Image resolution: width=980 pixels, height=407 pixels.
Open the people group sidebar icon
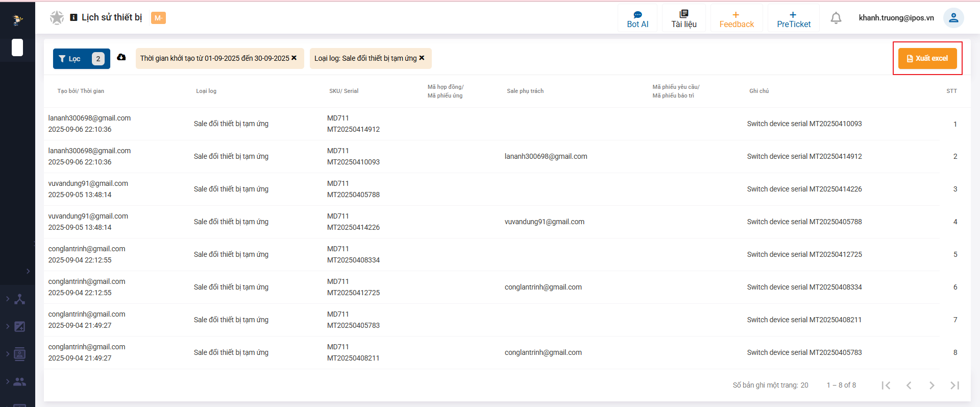pos(20,381)
